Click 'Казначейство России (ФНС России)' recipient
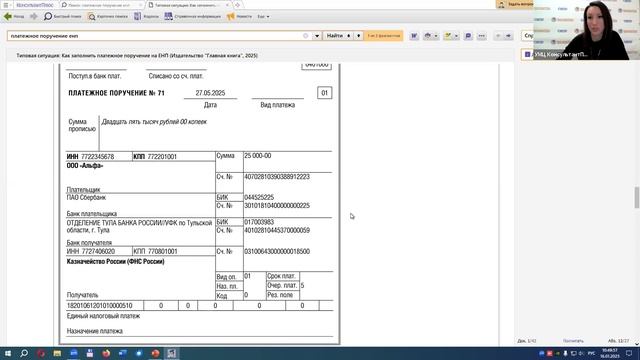 coord(116,262)
